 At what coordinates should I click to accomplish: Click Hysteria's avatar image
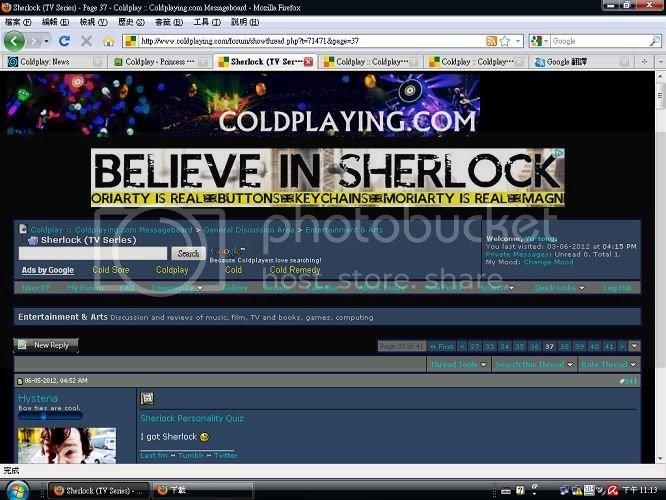tap(67, 445)
